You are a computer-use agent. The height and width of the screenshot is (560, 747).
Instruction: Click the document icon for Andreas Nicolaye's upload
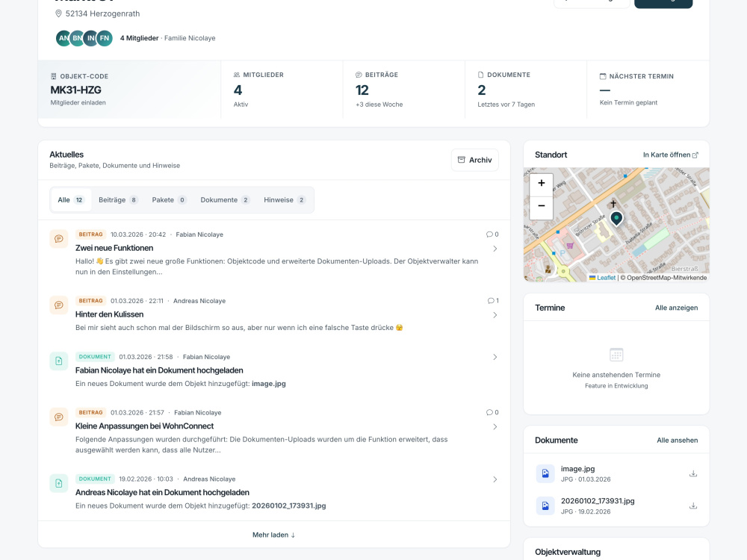58,483
